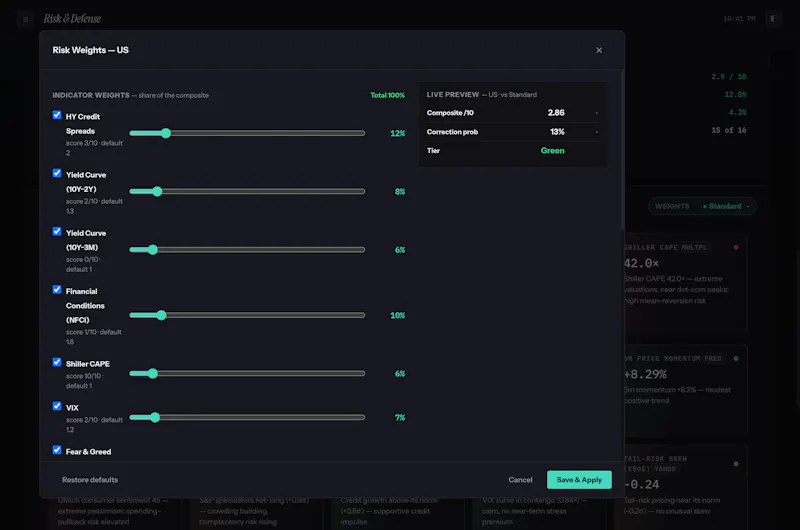The image size is (800, 530).
Task: Click the LIVE PREVIEW heading
Action: 453,94
